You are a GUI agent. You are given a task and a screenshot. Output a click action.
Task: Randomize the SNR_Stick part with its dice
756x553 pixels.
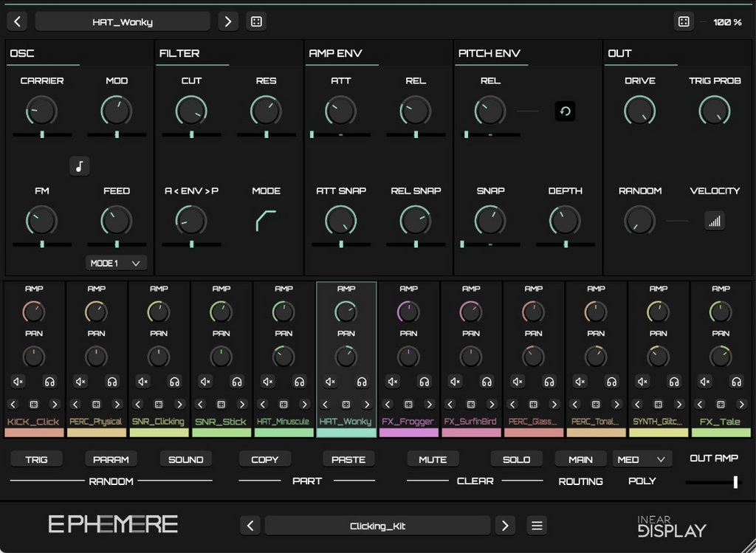[x=221, y=404]
